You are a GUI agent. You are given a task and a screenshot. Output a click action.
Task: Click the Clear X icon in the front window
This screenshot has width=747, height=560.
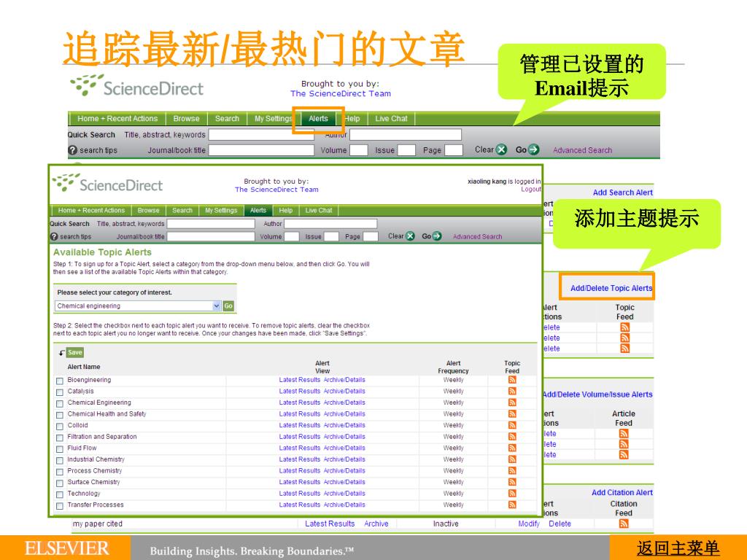[x=410, y=236]
